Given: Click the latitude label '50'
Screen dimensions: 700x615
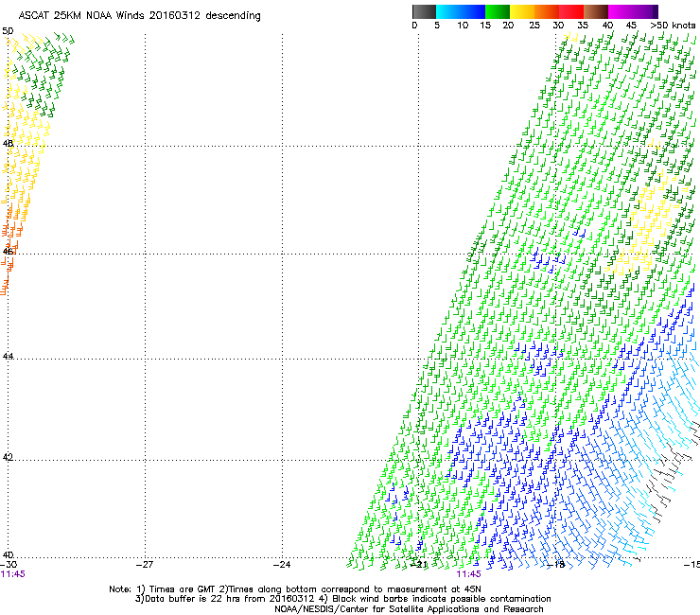Looking at the screenshot, I should point(8,31).
